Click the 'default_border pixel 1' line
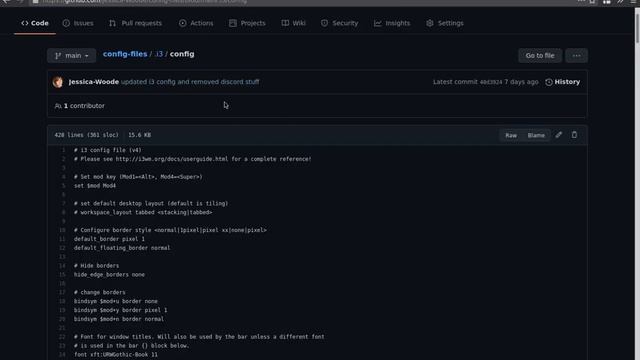 (109, 239)
